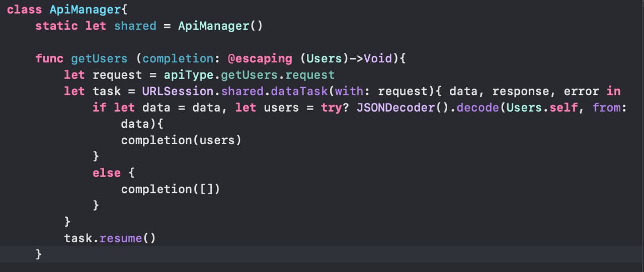
Task: Click the ApiManager class name declaration
Action: [86, 10]
